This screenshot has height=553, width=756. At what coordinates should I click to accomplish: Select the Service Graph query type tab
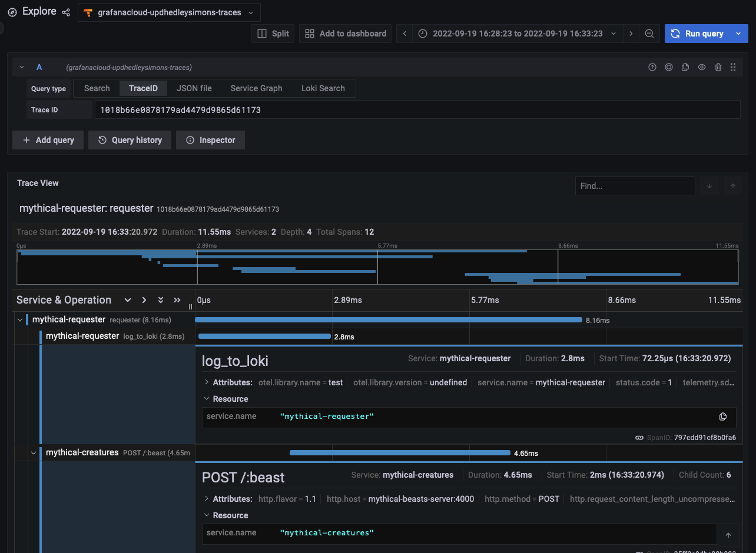(256, 88)
